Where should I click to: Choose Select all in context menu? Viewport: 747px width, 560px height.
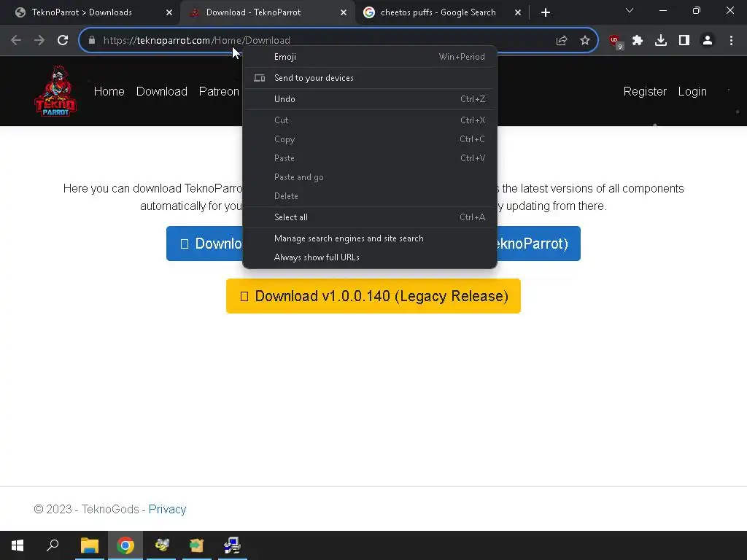370,217
